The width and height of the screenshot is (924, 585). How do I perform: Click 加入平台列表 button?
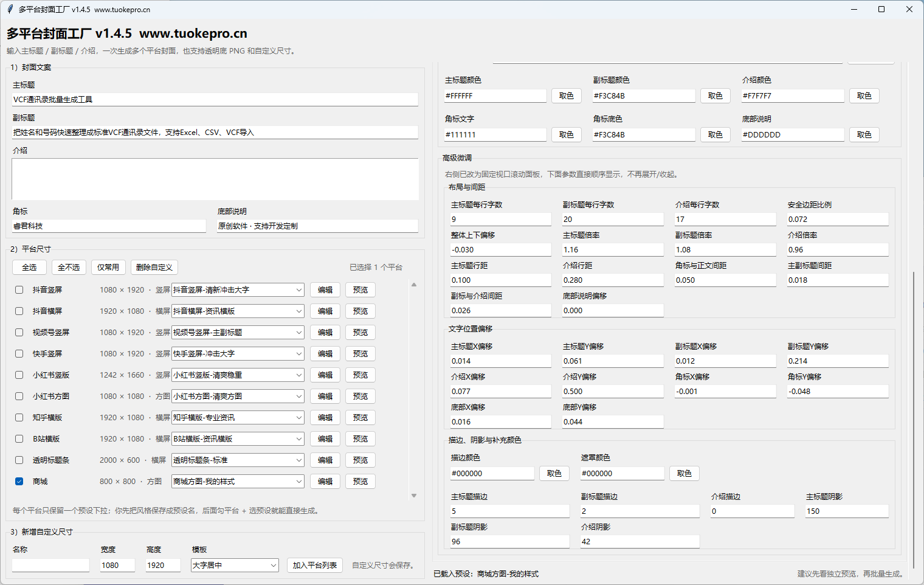point(314,566)
